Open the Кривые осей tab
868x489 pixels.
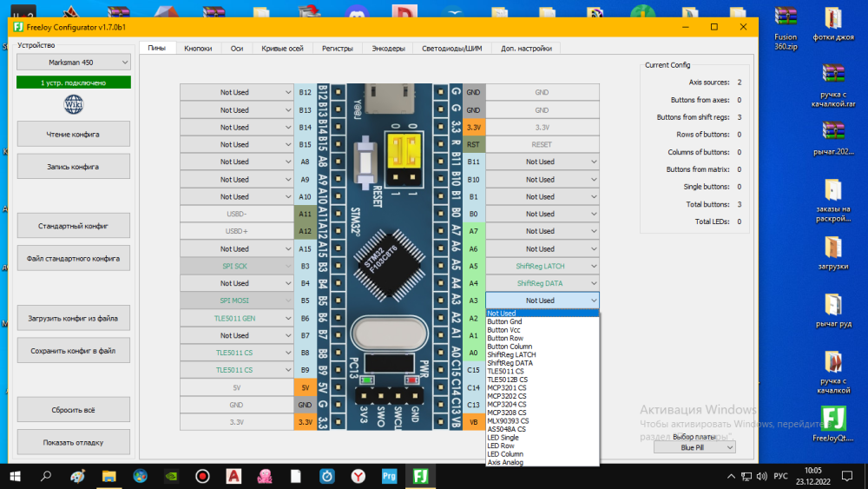click(x=283, y=49)
